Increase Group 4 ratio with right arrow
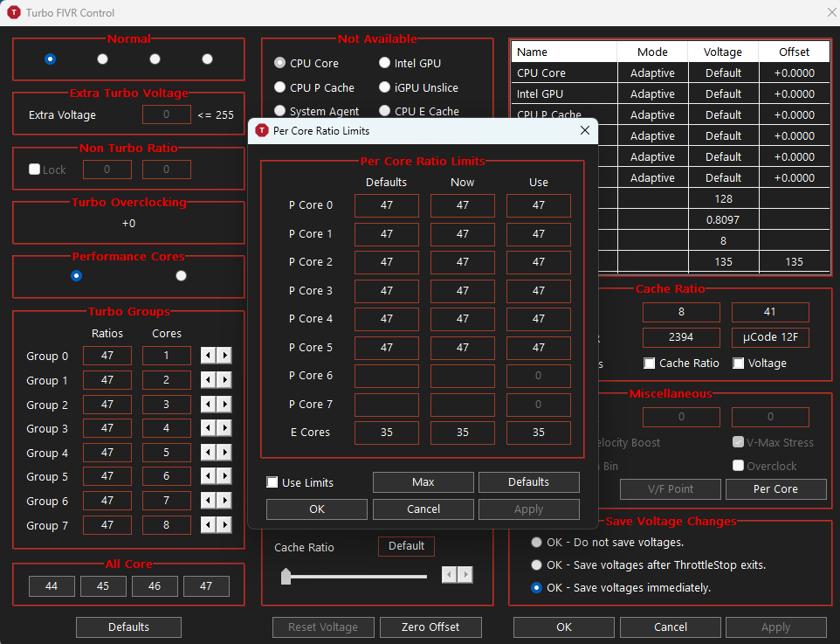The height and width of the screenshot is (644, 840). 224,452
